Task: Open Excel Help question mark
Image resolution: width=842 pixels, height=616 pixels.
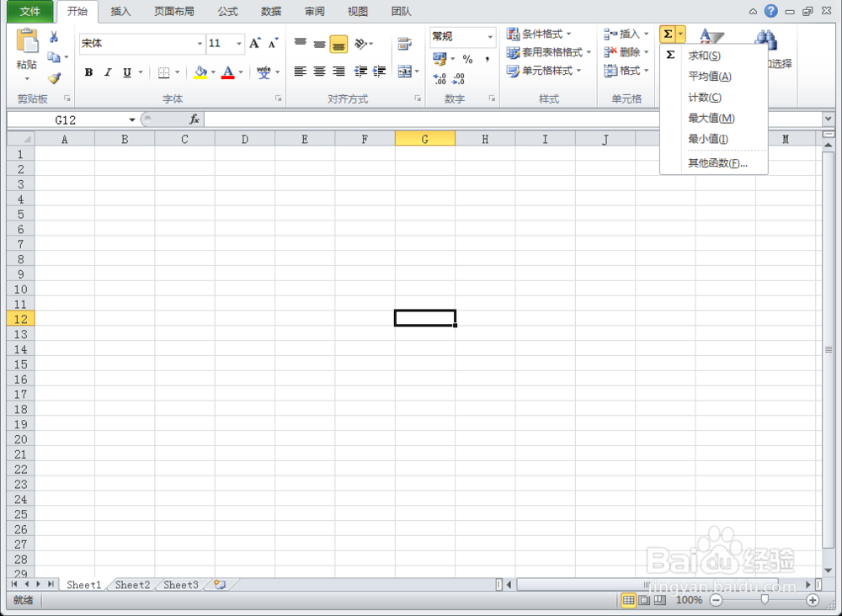Action: 771,11
